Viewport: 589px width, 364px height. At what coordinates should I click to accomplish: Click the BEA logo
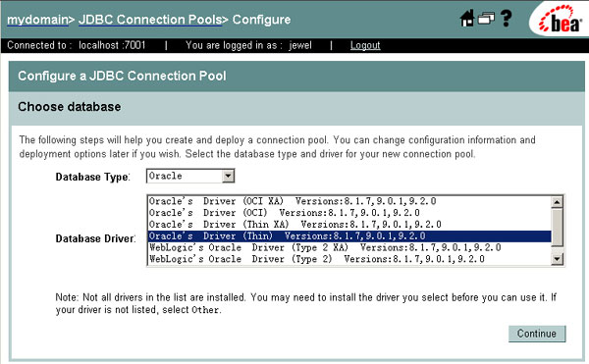560,20
